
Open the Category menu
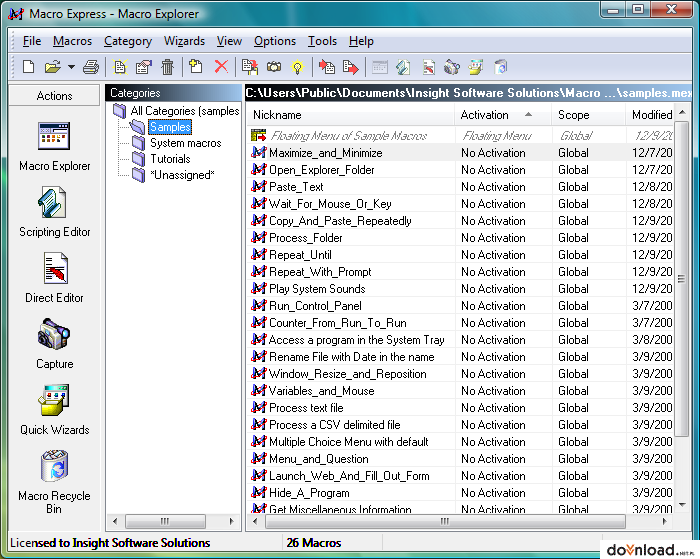[128, 41]
